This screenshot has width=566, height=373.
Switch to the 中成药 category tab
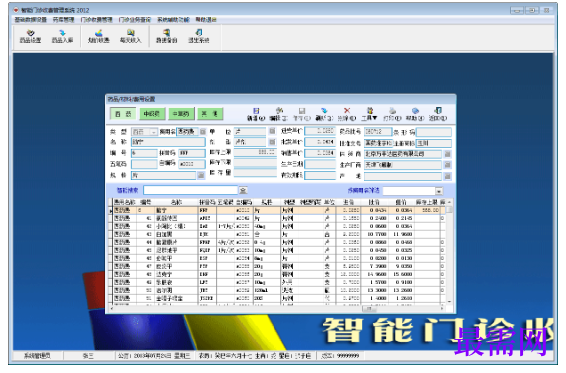(x=152, y=114)
